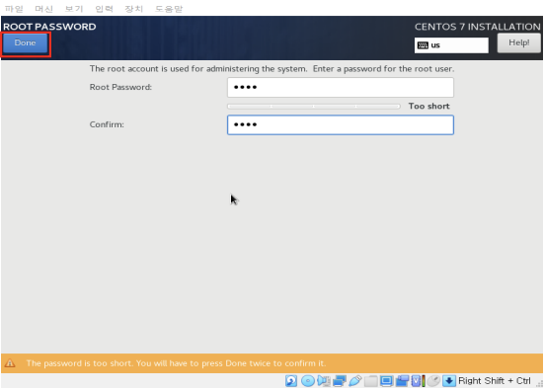Click the root account description text
544x392 pixels.
click(x=272, y=69)
